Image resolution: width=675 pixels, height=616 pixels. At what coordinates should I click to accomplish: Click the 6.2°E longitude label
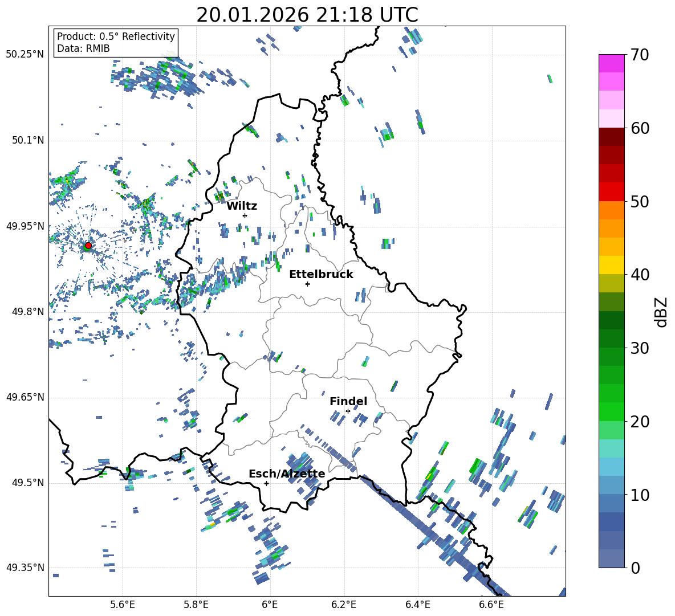click(344, 605)
